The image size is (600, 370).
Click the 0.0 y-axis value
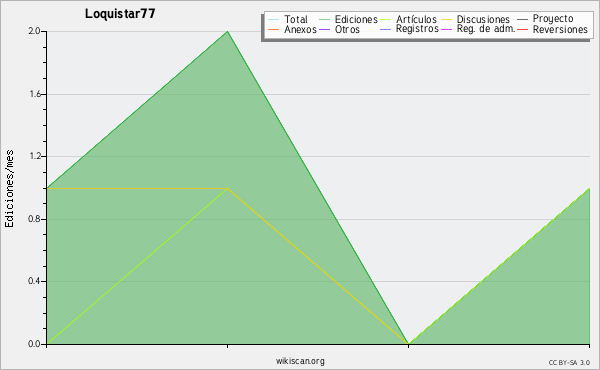[34, 344]
